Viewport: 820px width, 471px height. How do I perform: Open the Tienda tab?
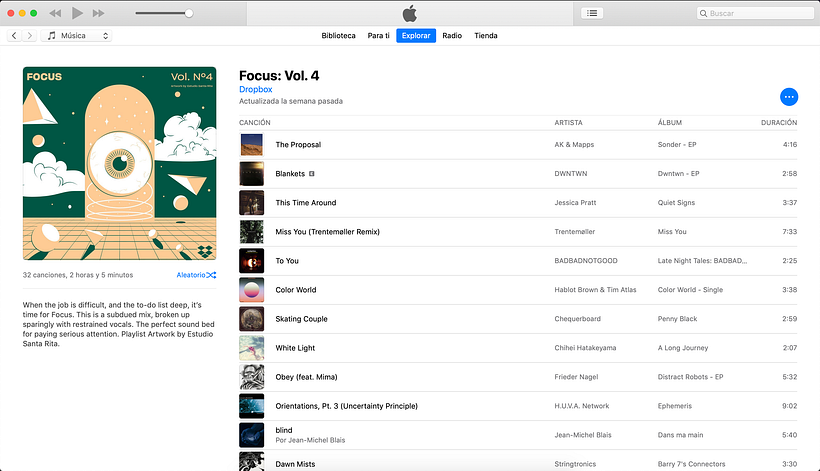coord(486,36)
